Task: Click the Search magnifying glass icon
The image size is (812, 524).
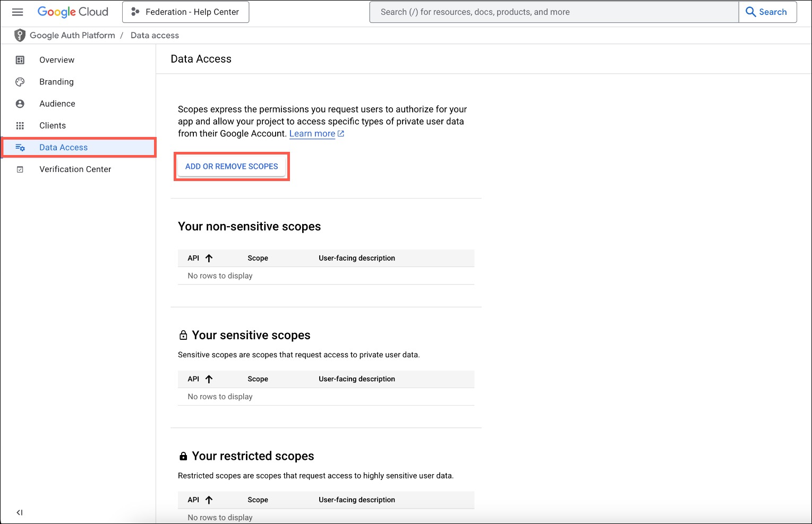Action: (750, 11)
